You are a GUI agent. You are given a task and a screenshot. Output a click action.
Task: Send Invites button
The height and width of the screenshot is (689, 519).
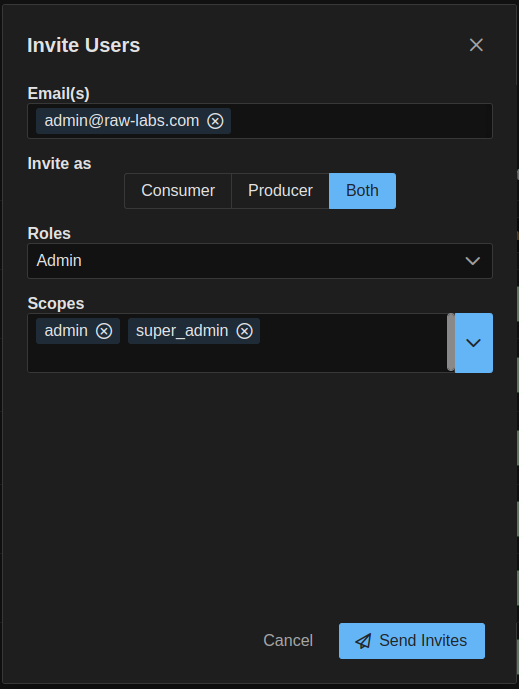(412, 641)
